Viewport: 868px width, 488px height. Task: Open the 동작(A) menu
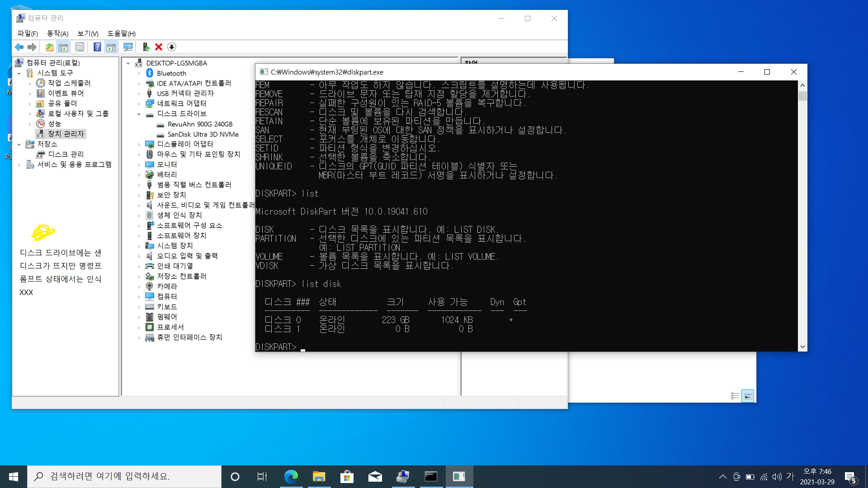[x=57, y=33]
